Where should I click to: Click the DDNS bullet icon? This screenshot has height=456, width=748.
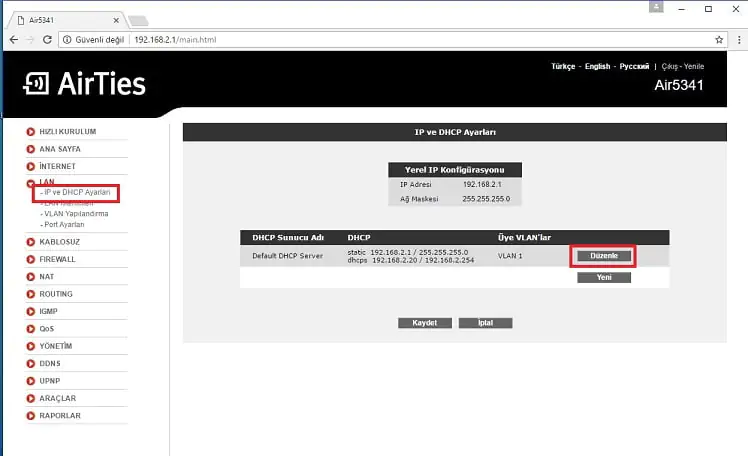point(31,363)
